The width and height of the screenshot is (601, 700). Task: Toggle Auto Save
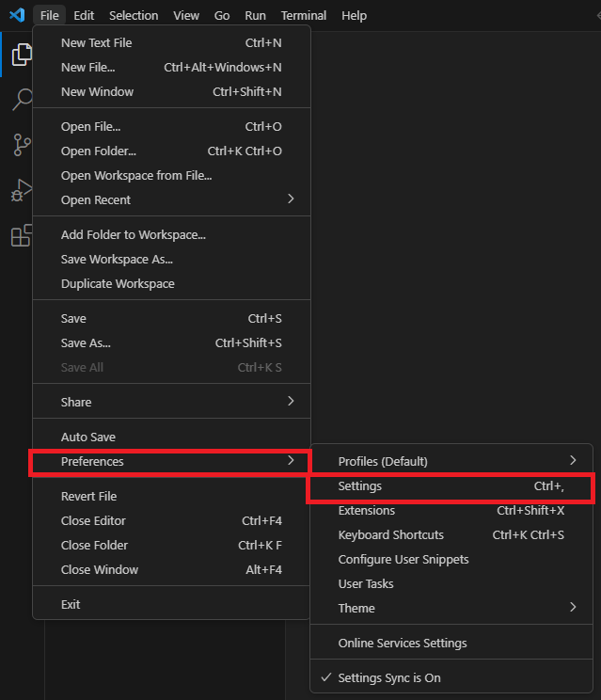[171, 437]
